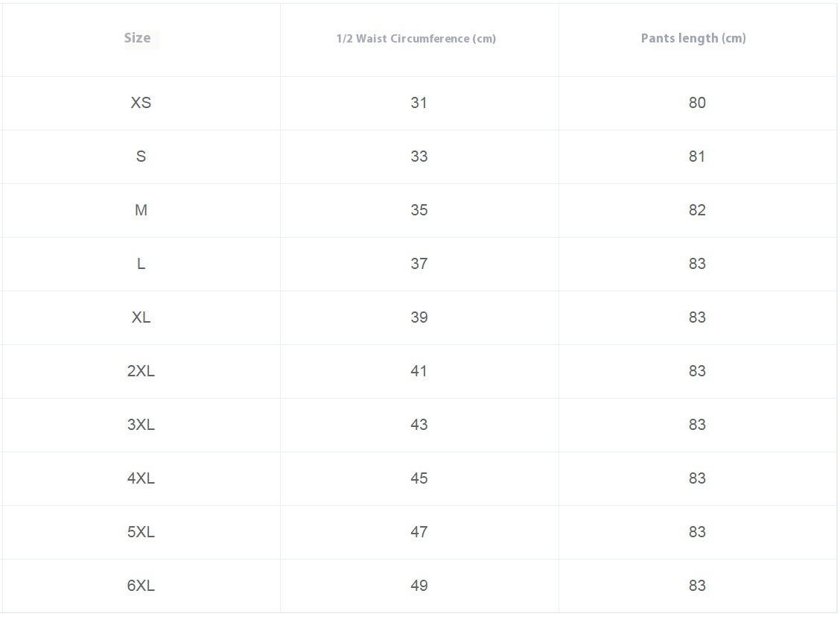Click the L size cell
The image size is (840, 617).
141,264
